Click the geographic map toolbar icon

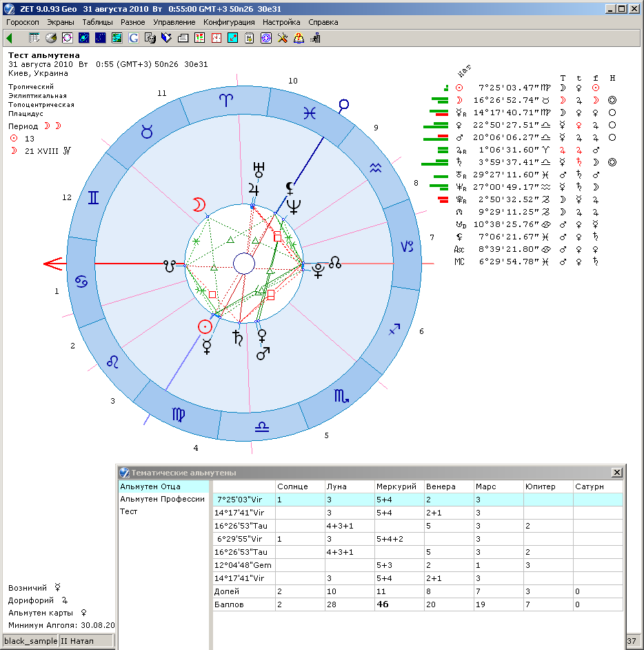(x=117, y=37)
